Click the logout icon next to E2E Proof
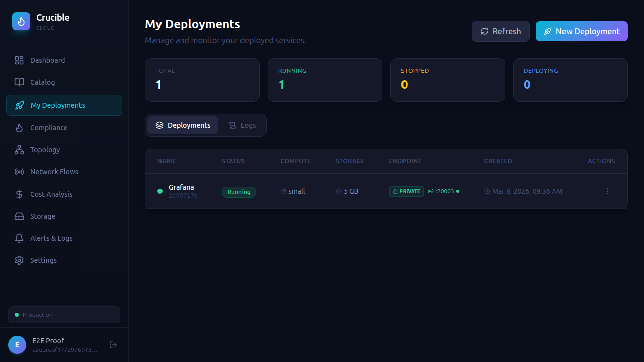 [x=113, y=345]
